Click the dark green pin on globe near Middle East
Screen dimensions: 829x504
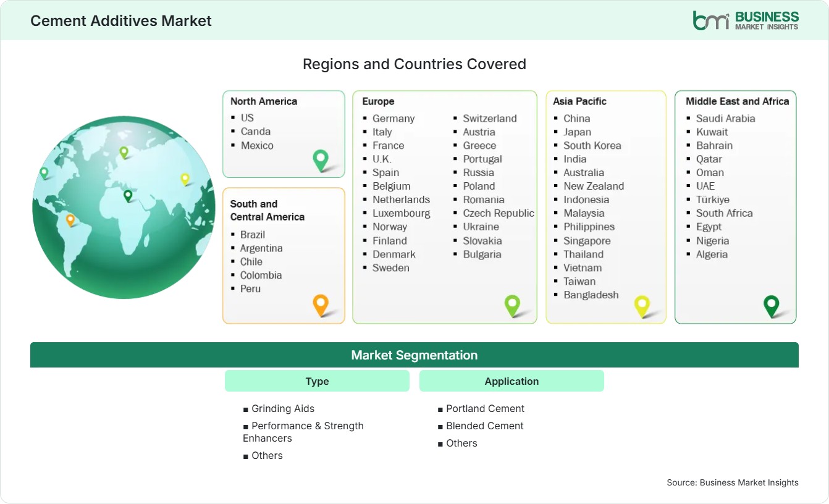tap(128, 196)
